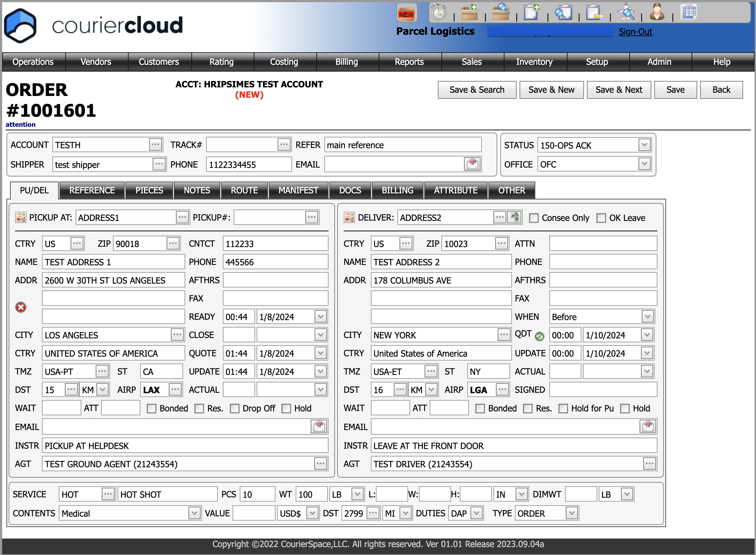Click the red X icon in pickup panel

[x=21, y=307]
